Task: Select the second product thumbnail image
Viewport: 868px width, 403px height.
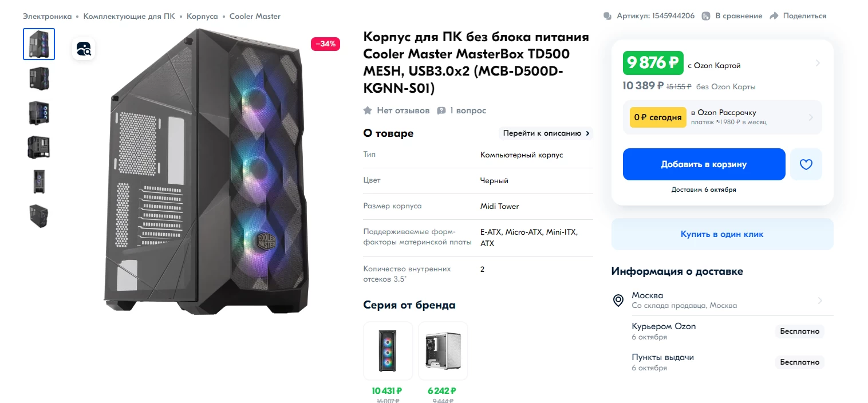Action: [39, 78]
